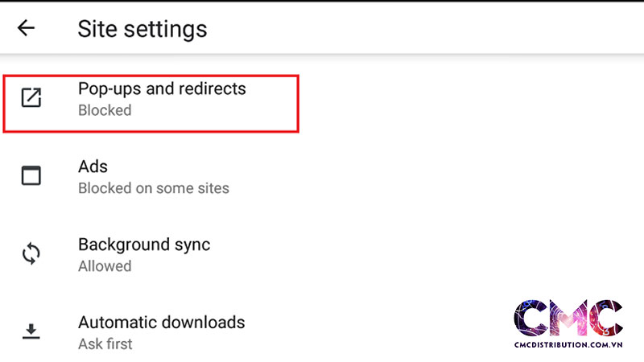Click the Automatic downloads download-arrow icon
This screenshot has height=362, width=644.
pos(31,331)
